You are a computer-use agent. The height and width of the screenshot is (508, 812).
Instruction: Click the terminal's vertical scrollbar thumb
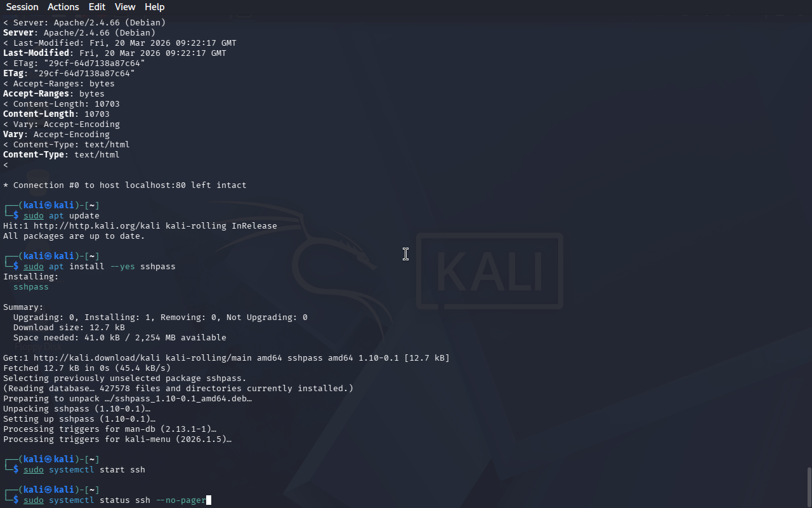tap(809, 488)
